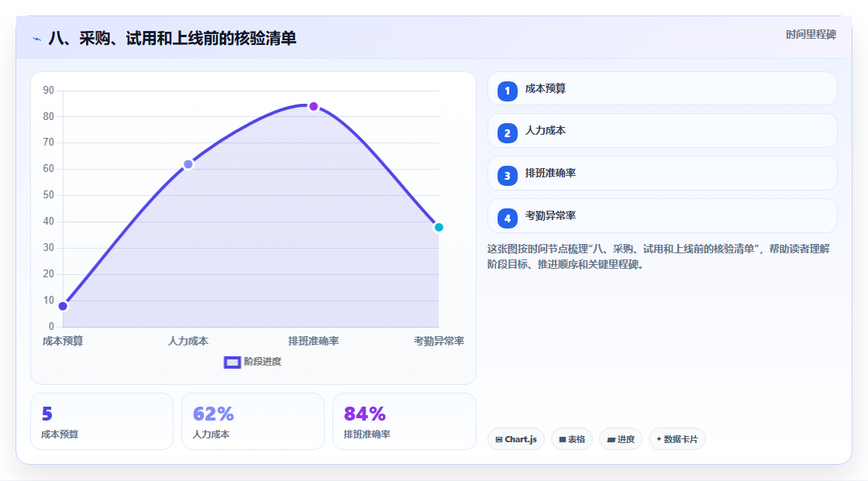Click the 时间里程碑 label in header
The height and width of the screenshot is (481, 868).
[x=811, y=35]
